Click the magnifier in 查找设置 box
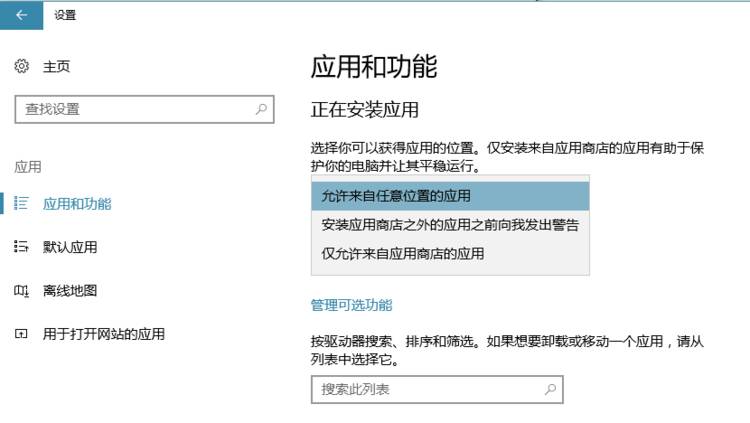Screen dimensions: 750x423 (x=261, y=109)
